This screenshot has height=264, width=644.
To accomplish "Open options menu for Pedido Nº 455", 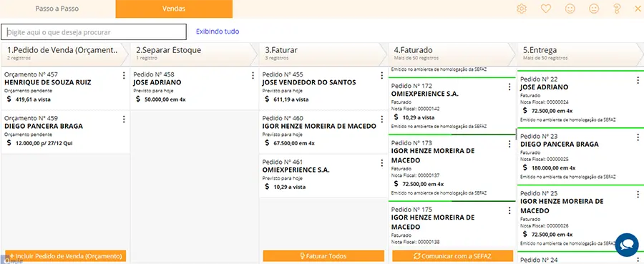I will pos(381,76).
